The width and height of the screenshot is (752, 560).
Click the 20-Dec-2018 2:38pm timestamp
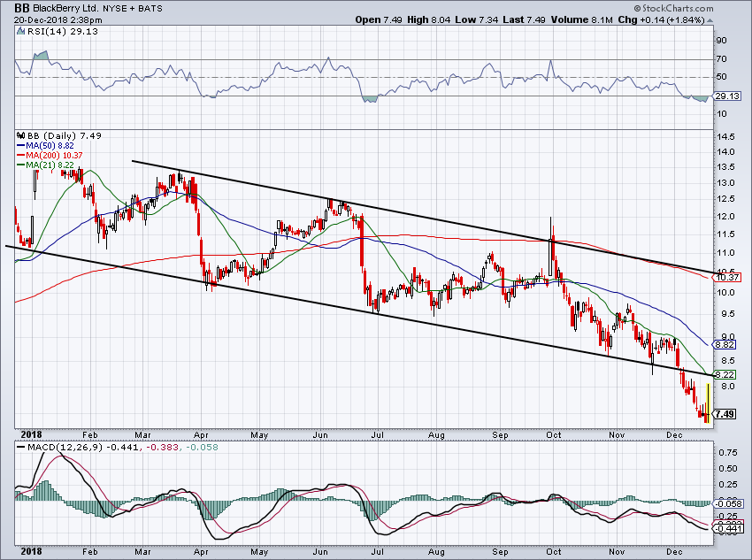[x=58, y=20]
